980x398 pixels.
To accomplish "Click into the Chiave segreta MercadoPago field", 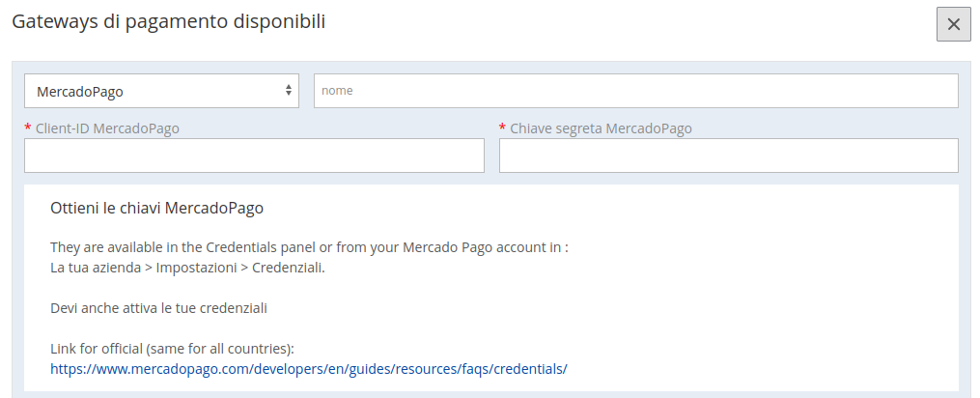I will (728, 156).
